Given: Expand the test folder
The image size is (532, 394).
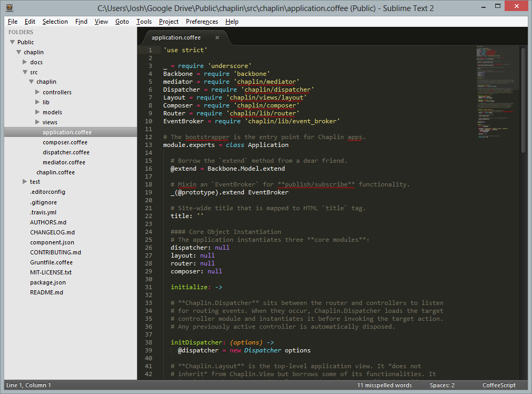Looking at the screenshot, I should tap(25, 182).
